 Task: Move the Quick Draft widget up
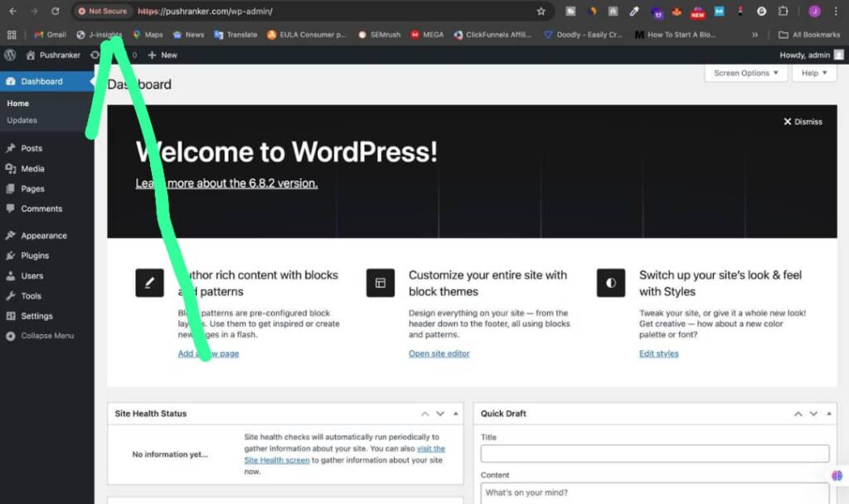798,414
